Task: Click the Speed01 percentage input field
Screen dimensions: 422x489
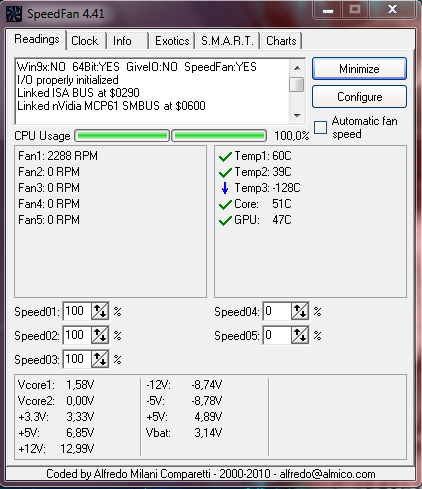Action: (77, 311)
